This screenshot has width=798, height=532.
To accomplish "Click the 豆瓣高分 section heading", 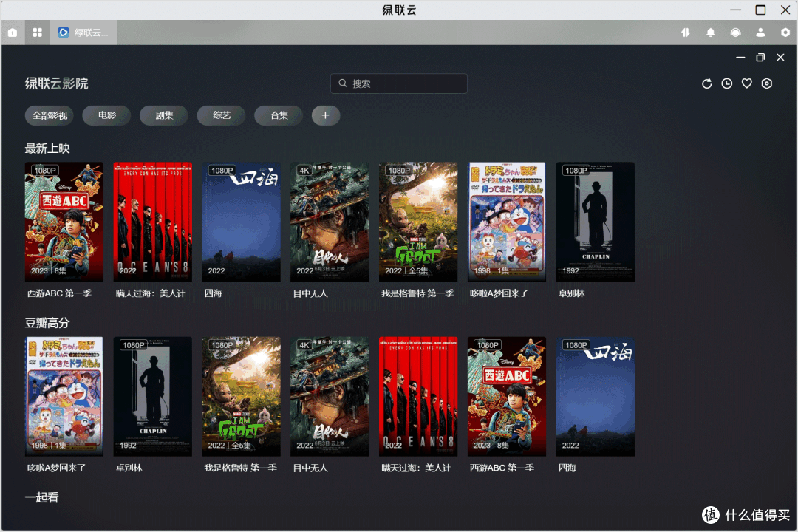I will 47,324.
